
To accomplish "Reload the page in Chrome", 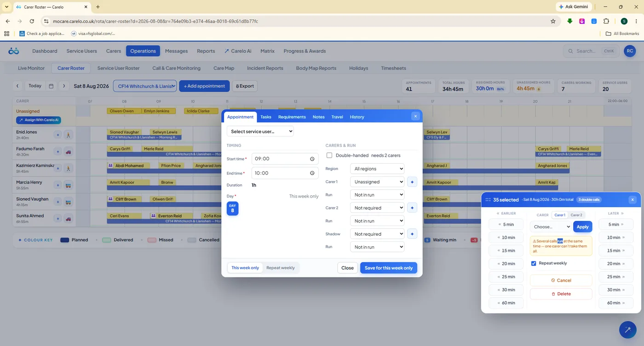I will click(32, 21).
